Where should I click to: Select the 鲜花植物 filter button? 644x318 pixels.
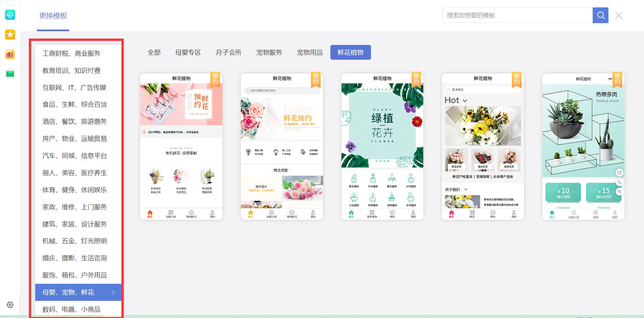(351, 52)
